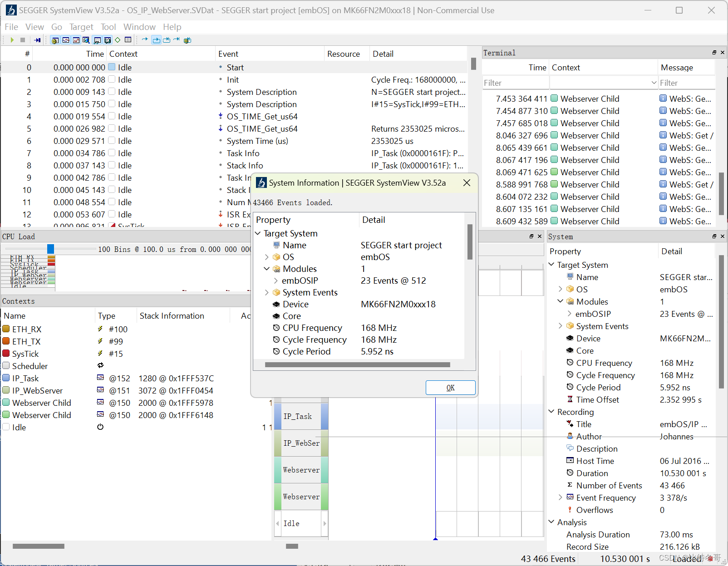Click the Message filter field in Terminal panel
The image size is (728, 566).
685,83
